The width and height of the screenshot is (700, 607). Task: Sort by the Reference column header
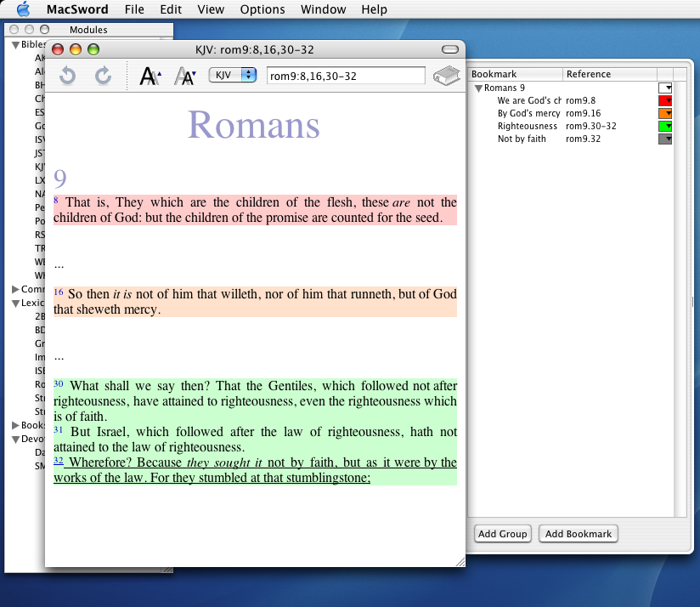(x=610, y=74)
